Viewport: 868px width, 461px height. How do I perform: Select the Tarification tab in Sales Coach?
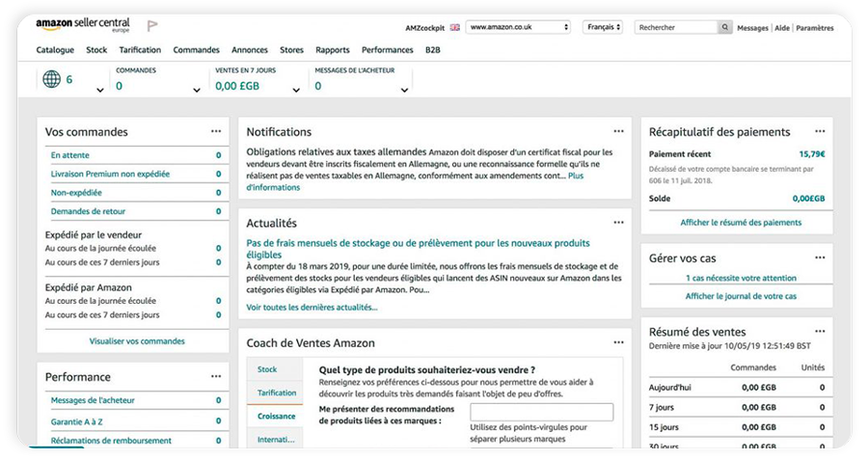275,393
